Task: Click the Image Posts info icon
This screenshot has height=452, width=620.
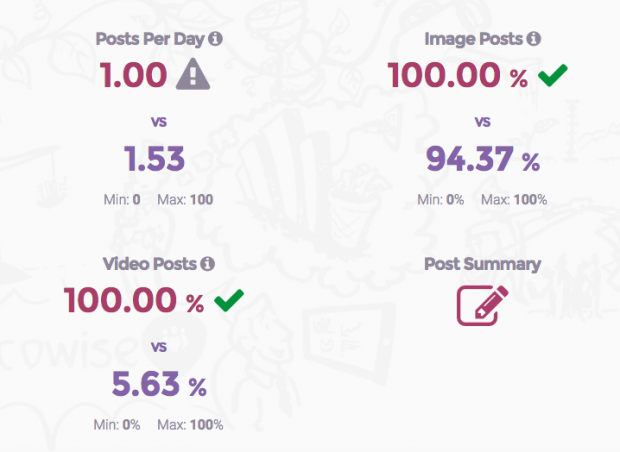Action: coord(533,39)
